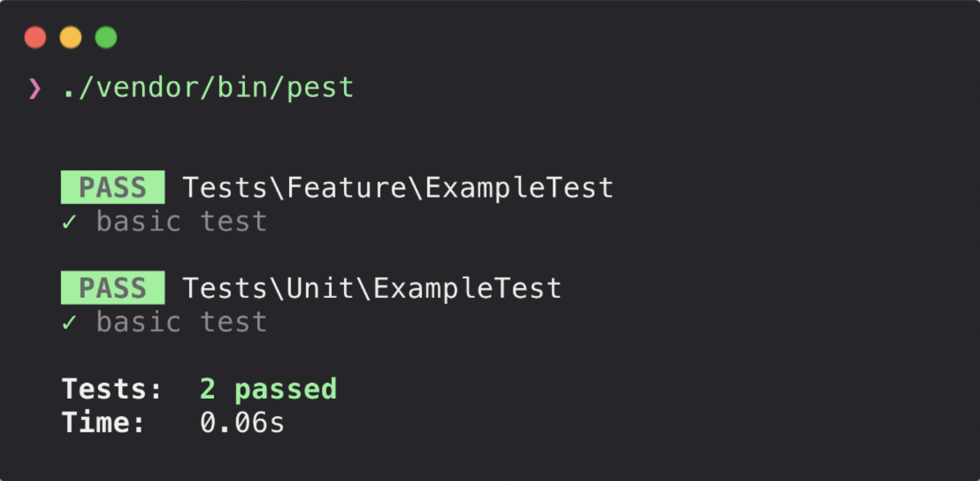Viewport: 980px width, 481px height.
Task: Click "ExampleTest" in the Tests\Unit path
Action: (x=467, y=288)
